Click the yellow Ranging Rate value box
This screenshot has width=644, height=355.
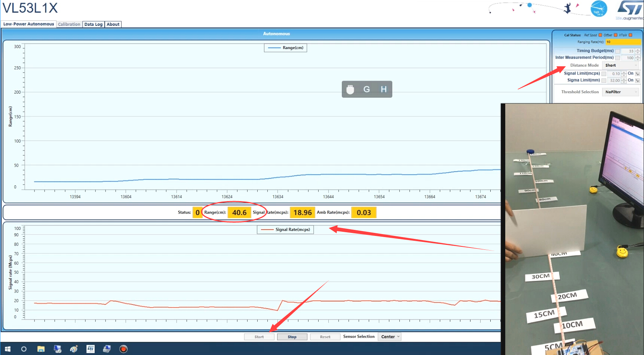pyautogui.click(x=623, y=42)
